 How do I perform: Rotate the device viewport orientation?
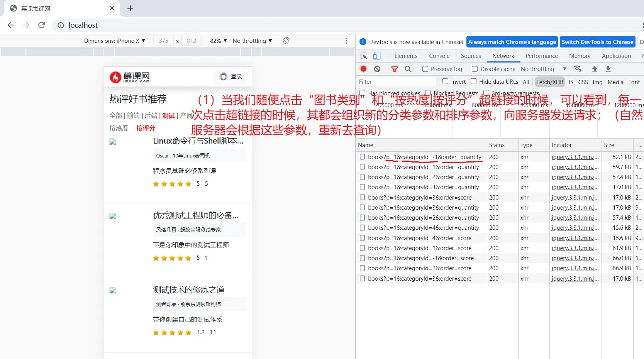pyautogui.click(x=286, y=41)
